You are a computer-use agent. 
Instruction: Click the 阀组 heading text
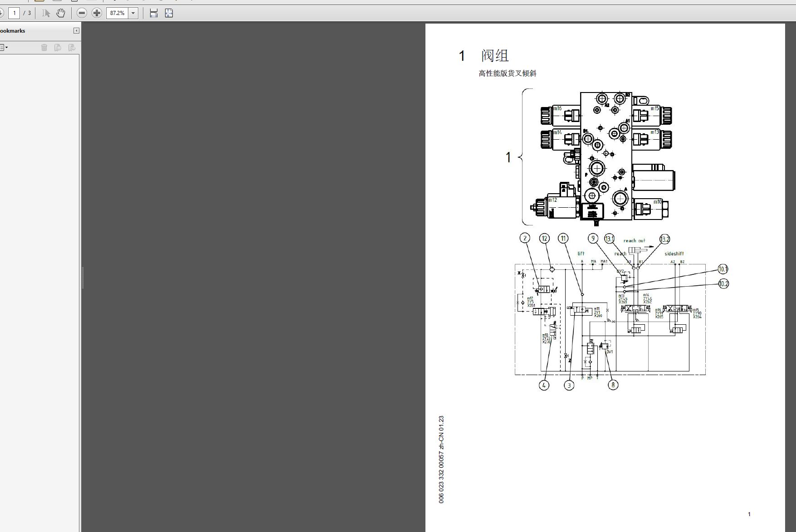[495, 56]
